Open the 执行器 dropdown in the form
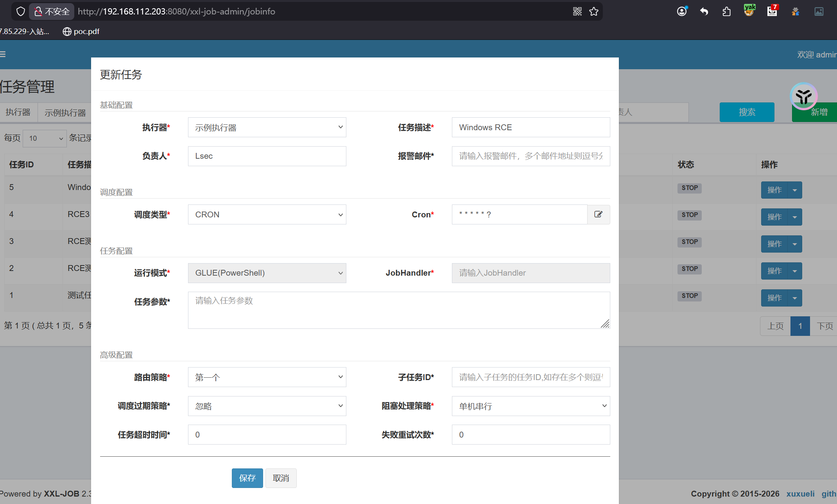Screen dimensions: 837x504 click(x=267, y=127)
